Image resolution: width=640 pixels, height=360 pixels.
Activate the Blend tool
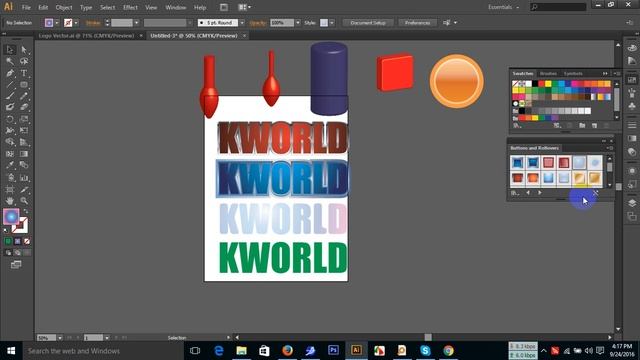(x=24, y=165)
